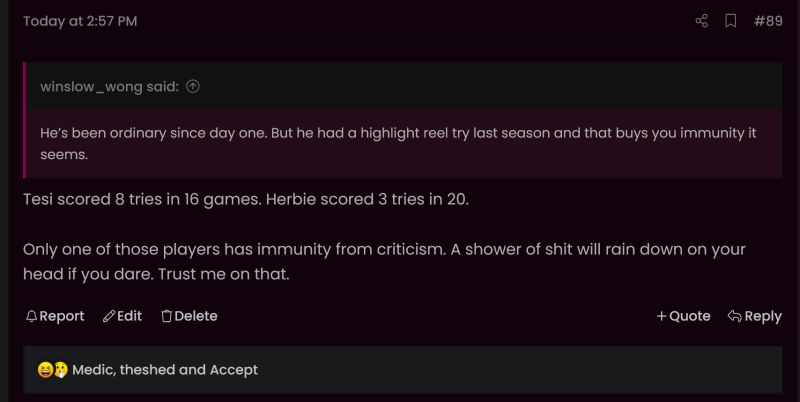
Task: Edit the post via the pencil Edit button
Action: tap(122, 316)
